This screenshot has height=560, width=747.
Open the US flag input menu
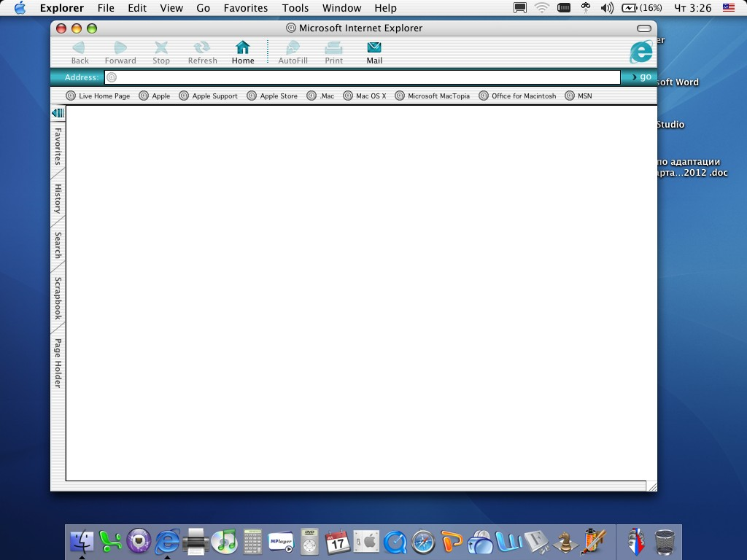(x=729, y=7)
